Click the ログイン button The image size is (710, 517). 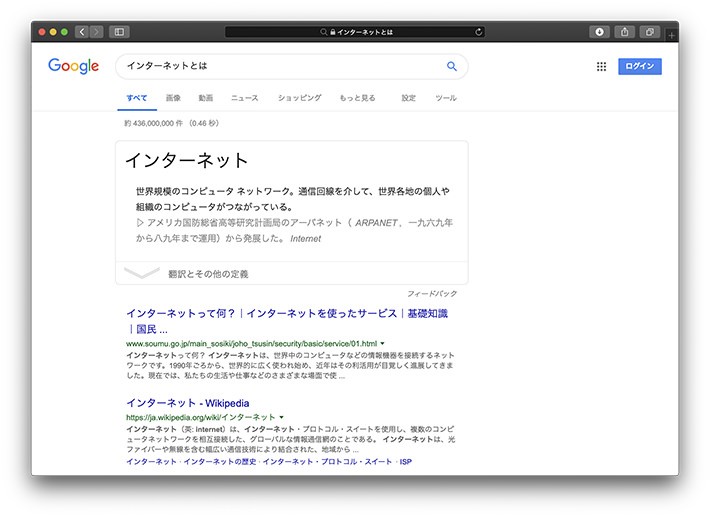(640, 66)
